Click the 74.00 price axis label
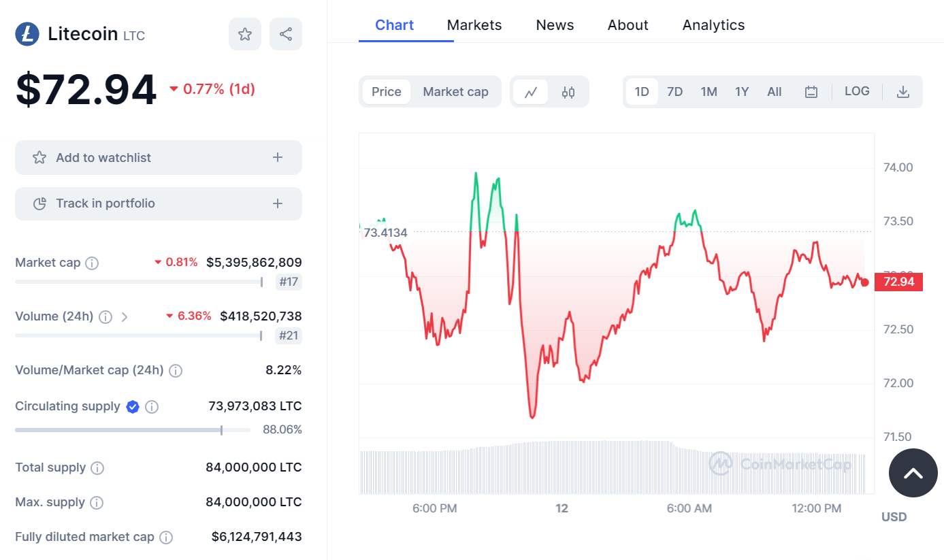 tap(897, 167)
